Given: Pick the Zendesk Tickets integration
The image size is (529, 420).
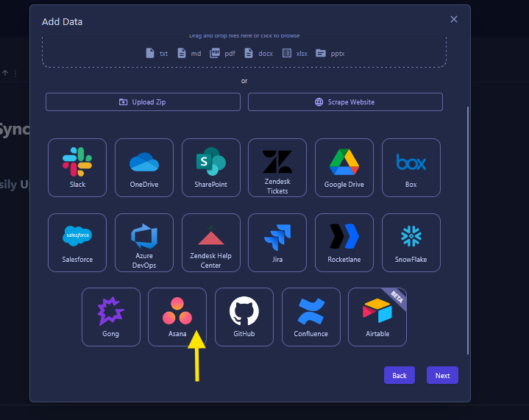Looking at the screenshot, I should (x=277, y=168).
